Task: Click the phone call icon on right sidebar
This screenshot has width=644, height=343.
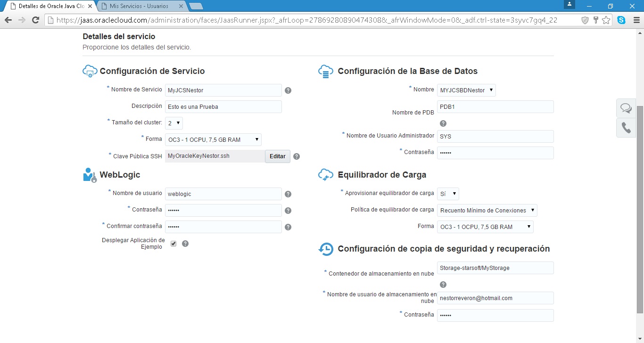Action: (x=626, y=128)
